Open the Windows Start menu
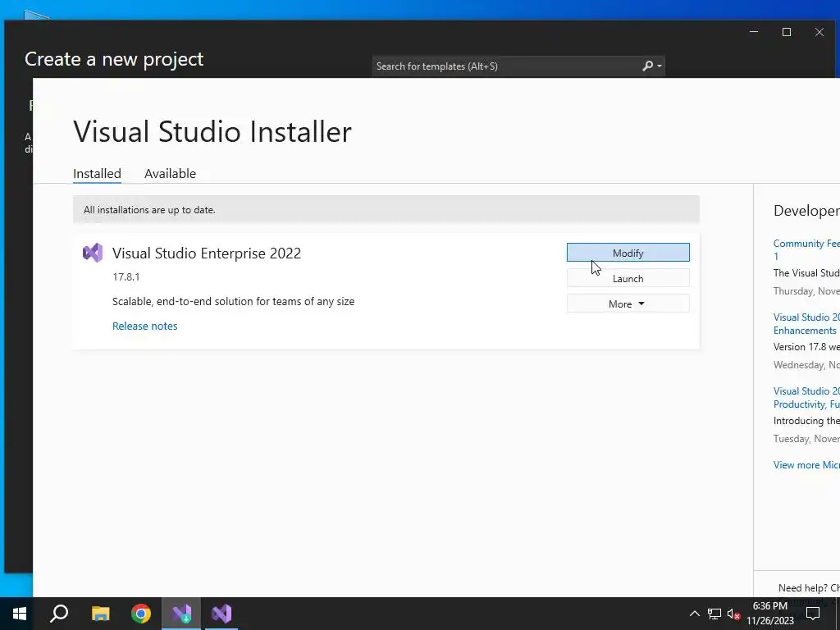Screen dimensions: 840x630 pyautogui.click(x=20, y=614)
